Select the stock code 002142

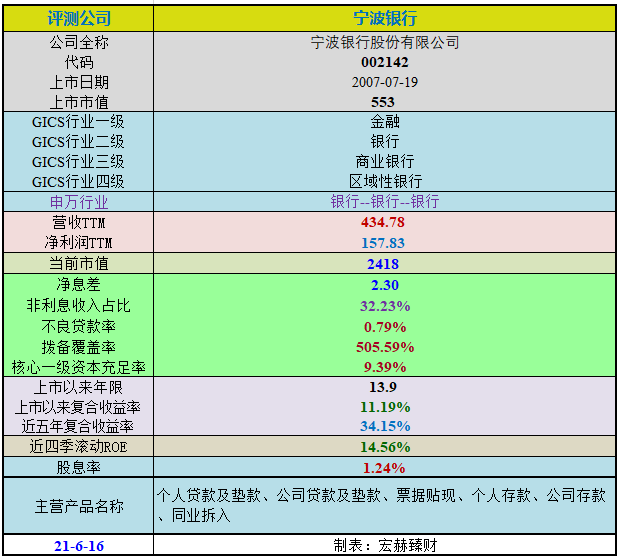click(x=385, y=62)
